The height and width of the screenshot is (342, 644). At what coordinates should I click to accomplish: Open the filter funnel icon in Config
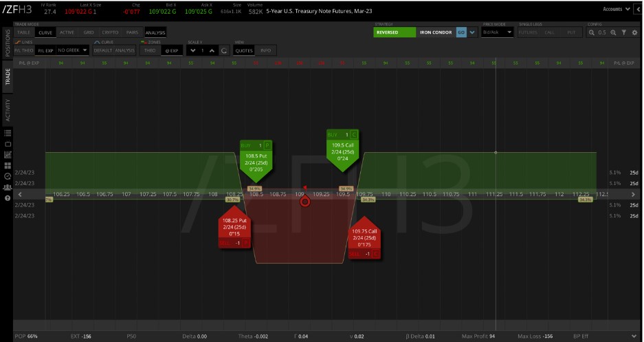coord(624,32)
